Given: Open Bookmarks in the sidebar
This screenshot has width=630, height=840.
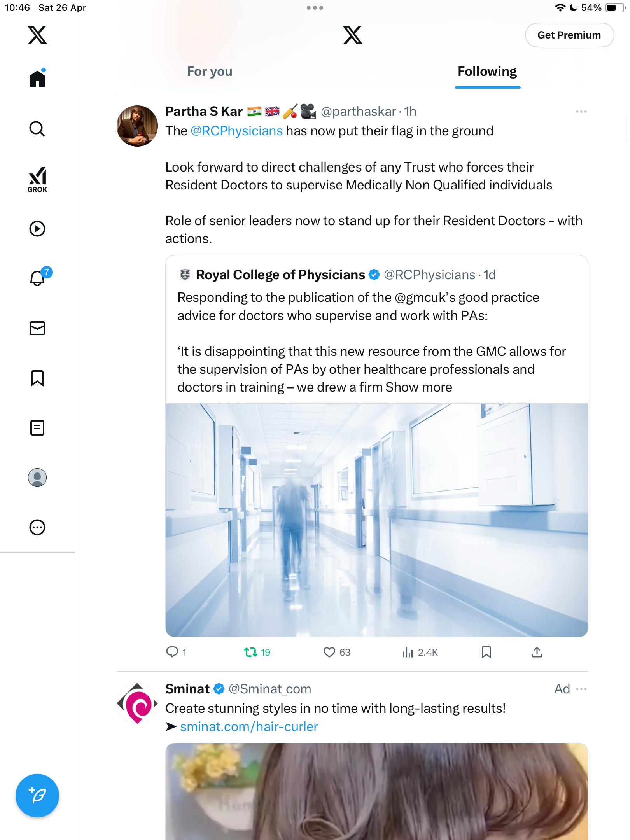Looking at the screenshot, I should 37,378.
